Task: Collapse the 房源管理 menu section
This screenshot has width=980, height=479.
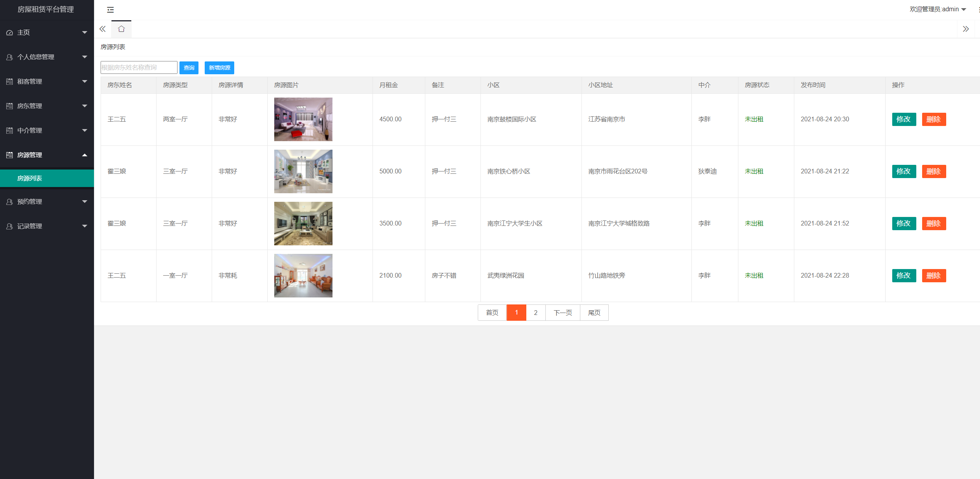Action: tap(47, 155)
